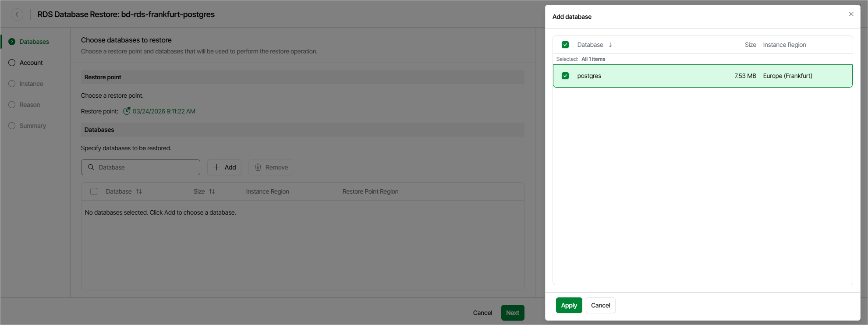
Task: Toggle the select-all checkbox in Add database
Action: pos(565,45)
